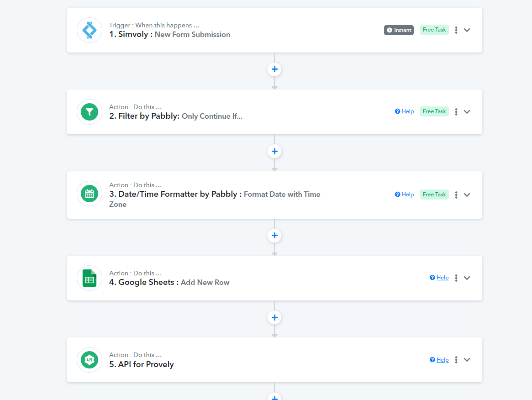The height and width of the screenshot is (400, 532).
Task: Click the Date/Time Formatter calendar icon
Action: click(90, 194)
